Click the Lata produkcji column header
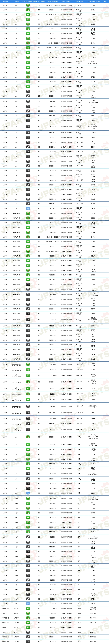The image size is (109, 644). click(53, 2)
